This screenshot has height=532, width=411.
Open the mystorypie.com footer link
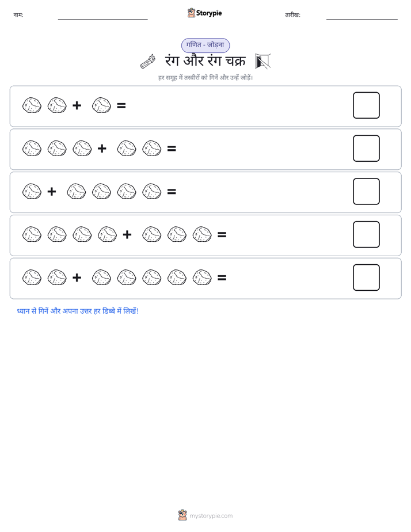(x=211, y=516)
